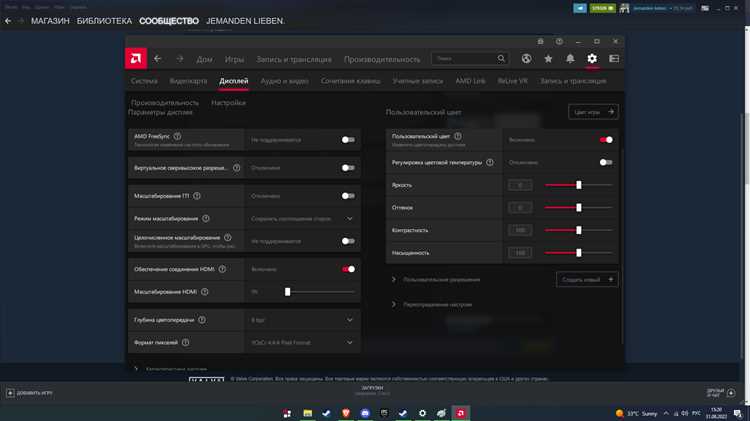Expand Пользовательские разрешения section
This screenshot has width=750, height=421.
(394, 279)
